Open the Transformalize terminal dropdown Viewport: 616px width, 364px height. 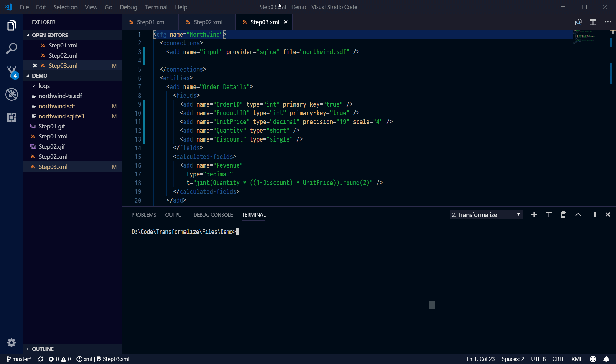pyautogui.click(x=486, y=214)
